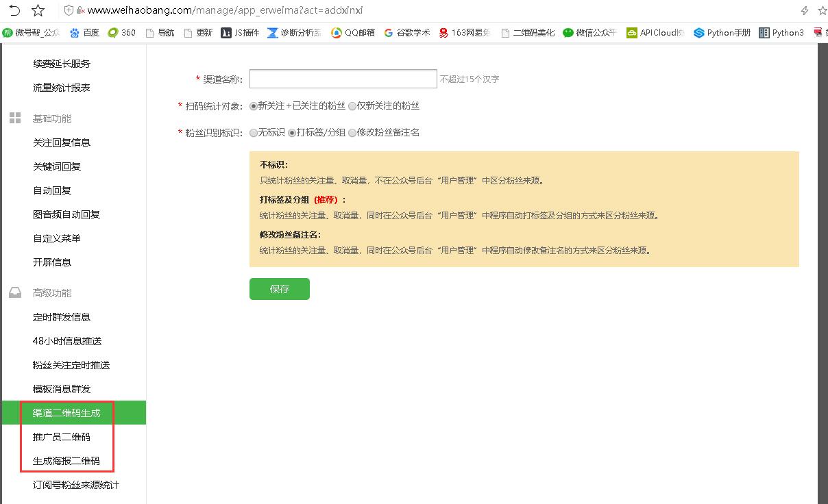Open 生成海报二维码 in sidebar
The image size is (828, 504).
coord(66,461)
